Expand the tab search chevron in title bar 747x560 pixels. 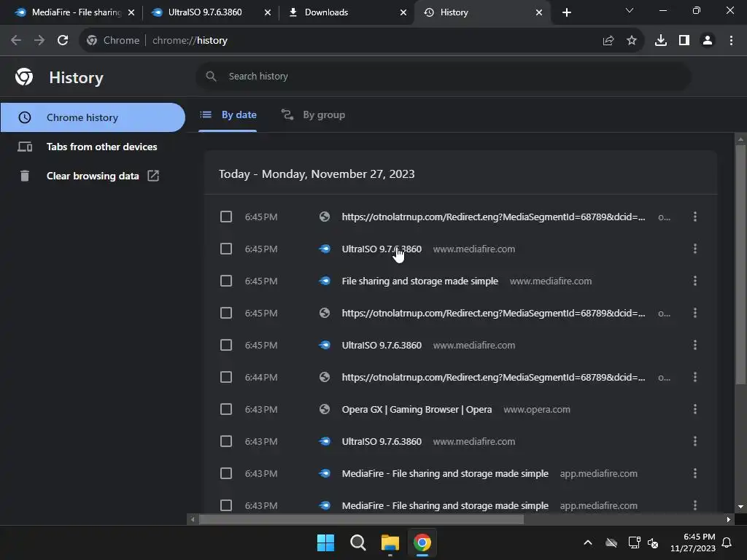tap(630, 10)
